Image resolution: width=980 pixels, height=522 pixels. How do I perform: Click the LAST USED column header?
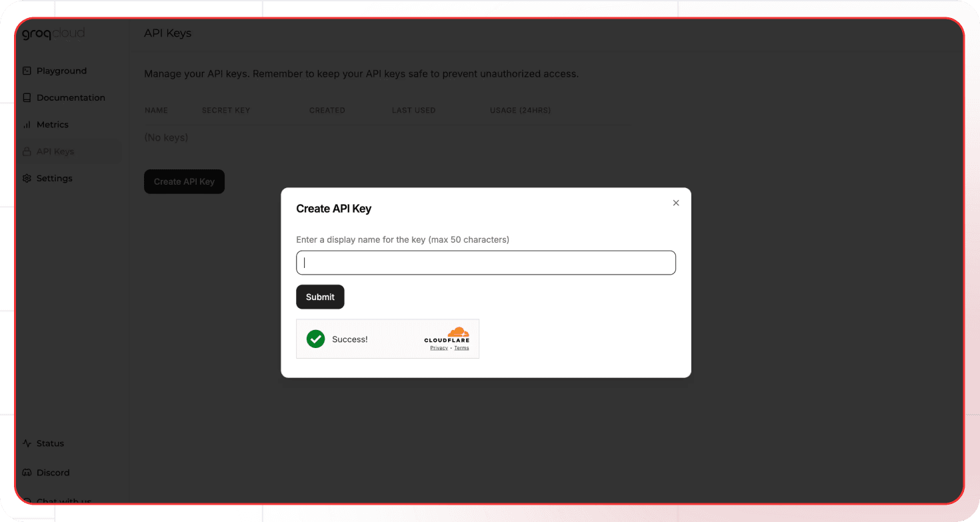coord(413,111)
